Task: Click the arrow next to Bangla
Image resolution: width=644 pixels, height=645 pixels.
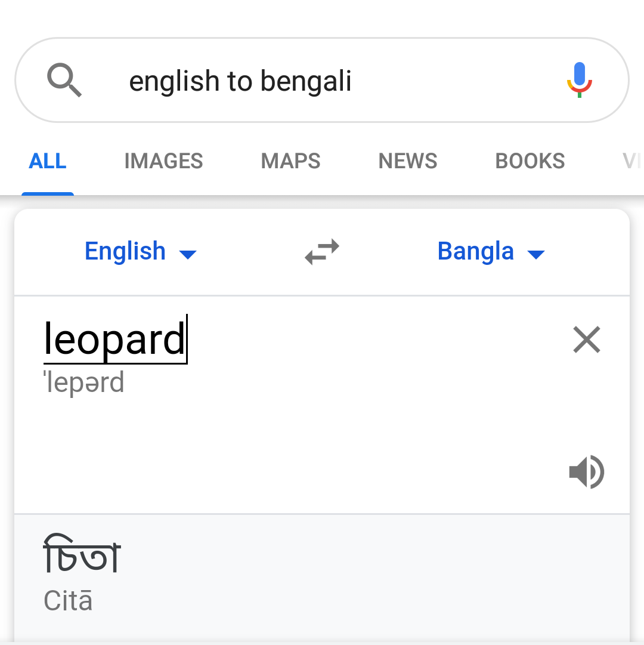Action: (536, 255)
